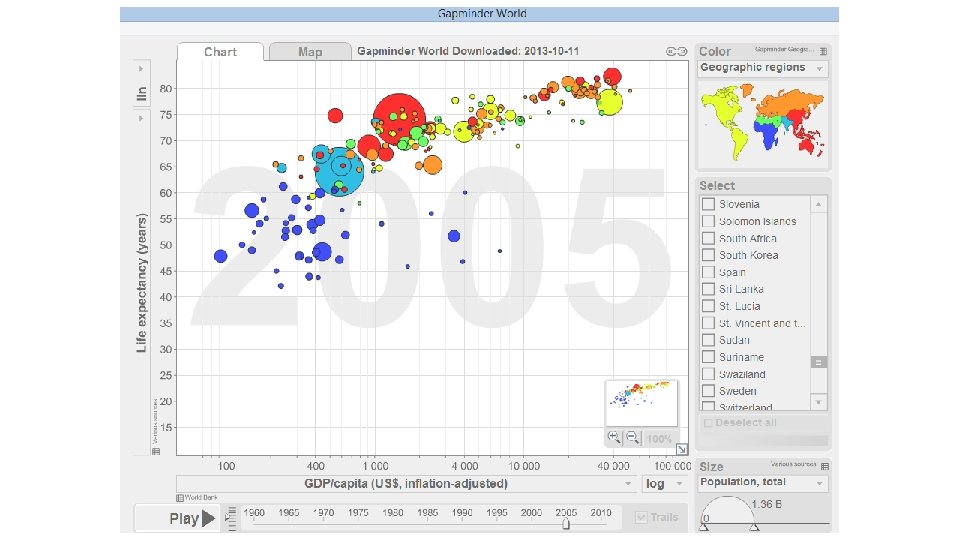Switch to the Chart tab
The height and width of the screenshot is (540, 960).
(220, 52)
